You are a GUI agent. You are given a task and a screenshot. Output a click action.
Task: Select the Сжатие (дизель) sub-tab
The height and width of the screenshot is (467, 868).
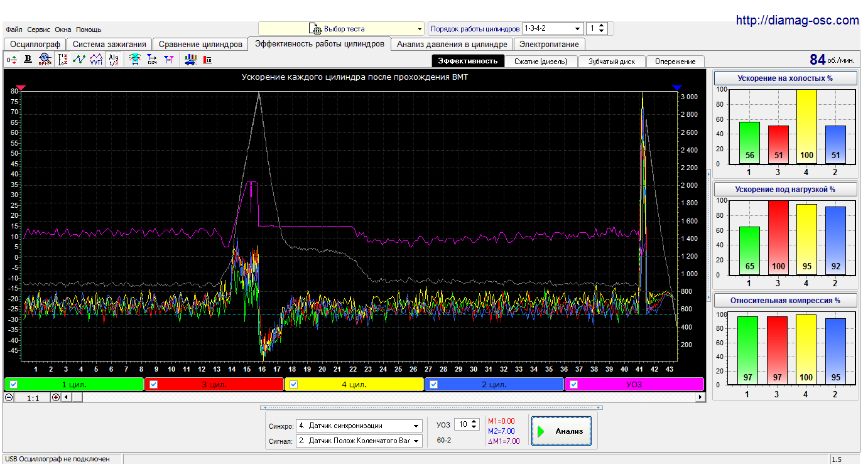(541, 62)
